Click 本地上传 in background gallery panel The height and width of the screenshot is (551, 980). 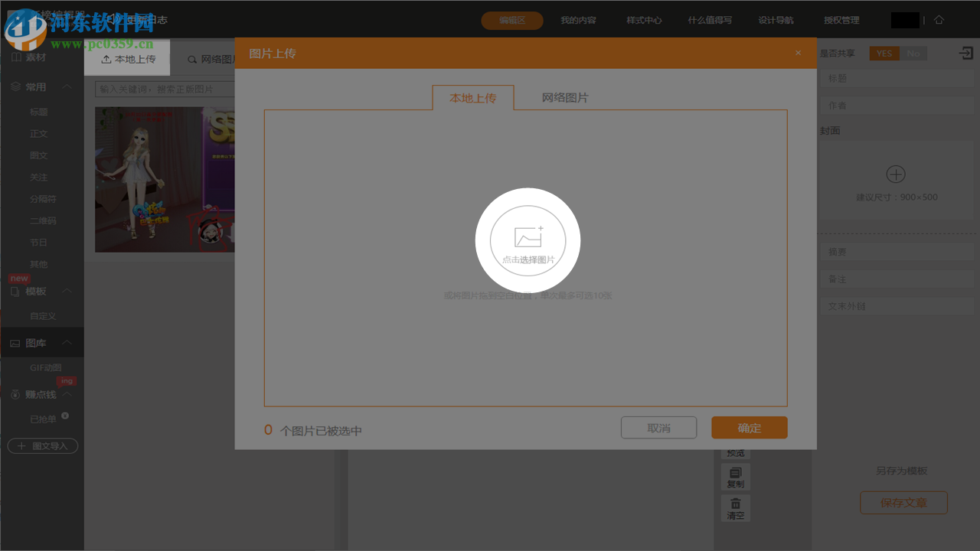pyautogui.click(x=127, y=59)
